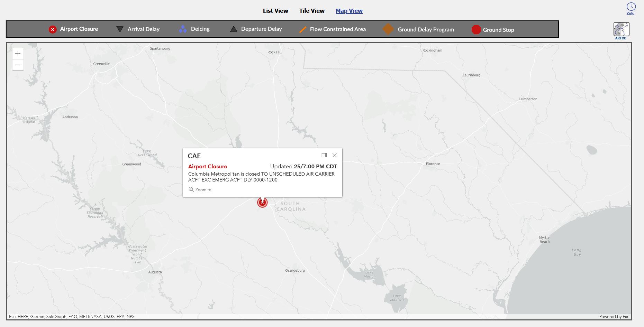644x327 pixels.
Task: Toggle Zulu time clock icon
Action: tap(631, 9)
